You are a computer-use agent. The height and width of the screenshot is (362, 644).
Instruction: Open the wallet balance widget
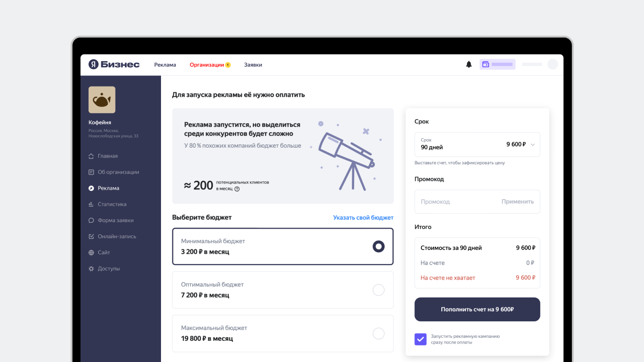pos(497,64)
